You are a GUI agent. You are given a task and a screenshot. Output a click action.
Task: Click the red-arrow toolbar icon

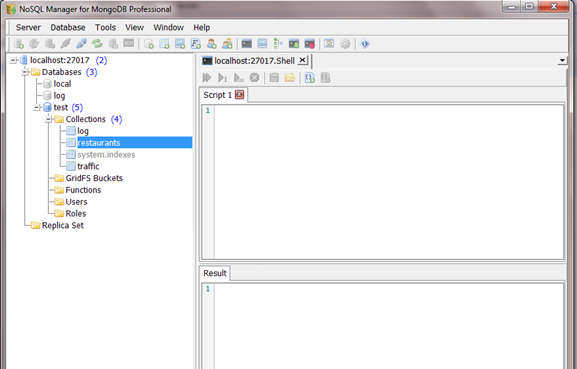pos(309,44)
